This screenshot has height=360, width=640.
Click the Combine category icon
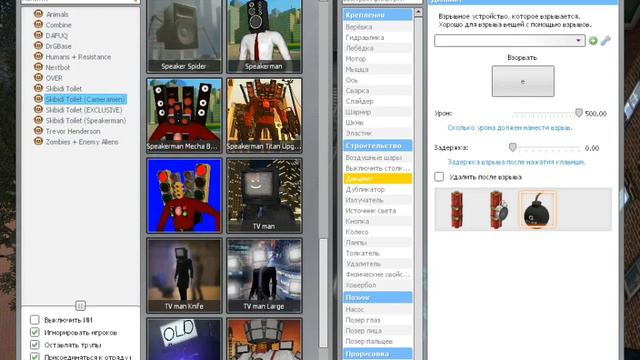point(38,24)
